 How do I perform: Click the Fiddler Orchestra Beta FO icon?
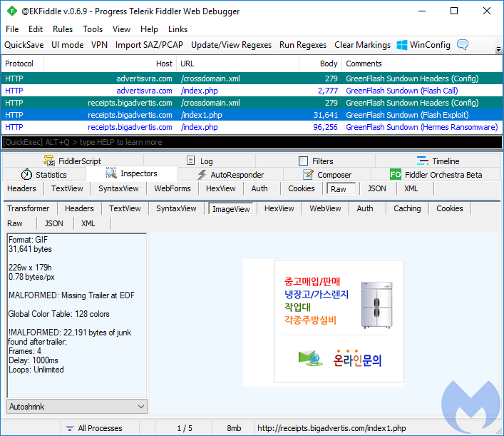pos(396,175)
